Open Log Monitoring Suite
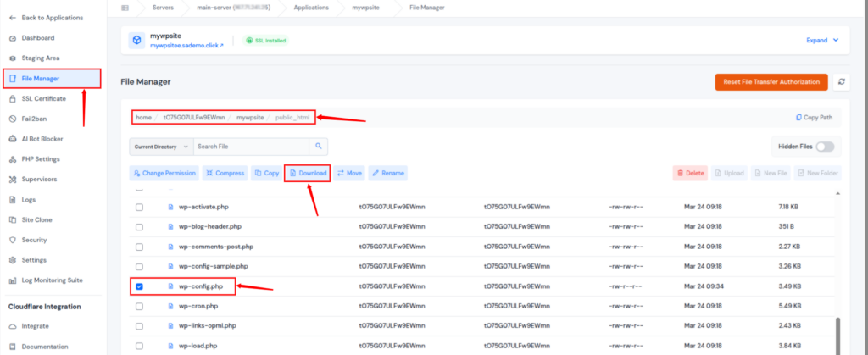Screen dimensions: 868x355 click(52, 280)
